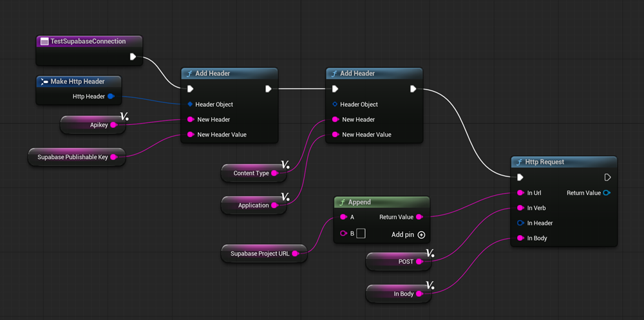The image size is (644, 320).
Task: Click Append Return Value output pin
Action: click(x=419, y=217)
